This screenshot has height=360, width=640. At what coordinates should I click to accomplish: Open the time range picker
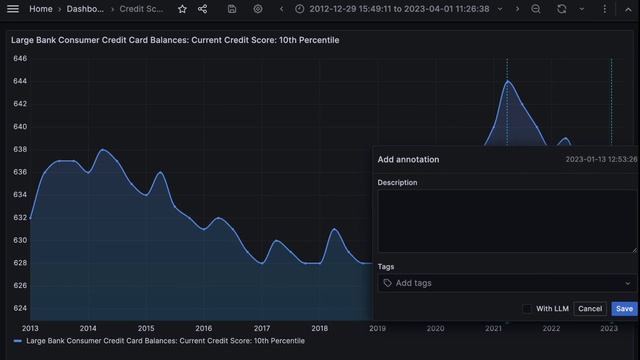tap(398, 9)
